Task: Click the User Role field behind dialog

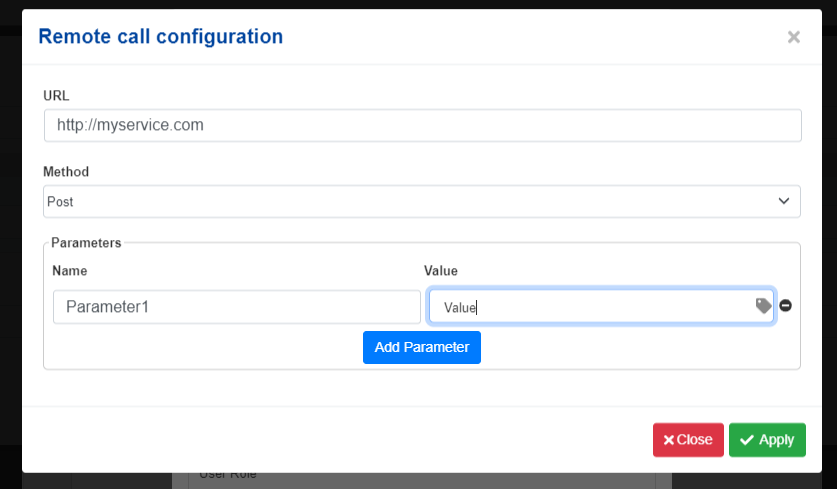Action: click(x=422, y=478)
